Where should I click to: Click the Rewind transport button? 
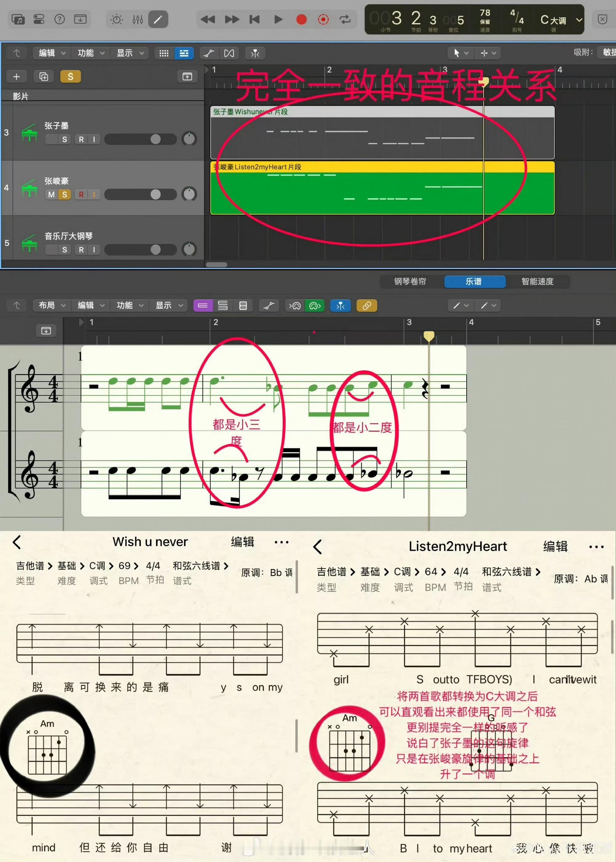point(208,19)
